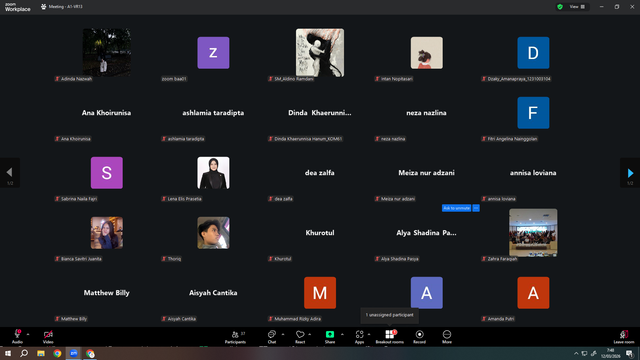Click the large name neza nazlina
The width and height of the screenshot is (640, 360).
click(427, 113)
